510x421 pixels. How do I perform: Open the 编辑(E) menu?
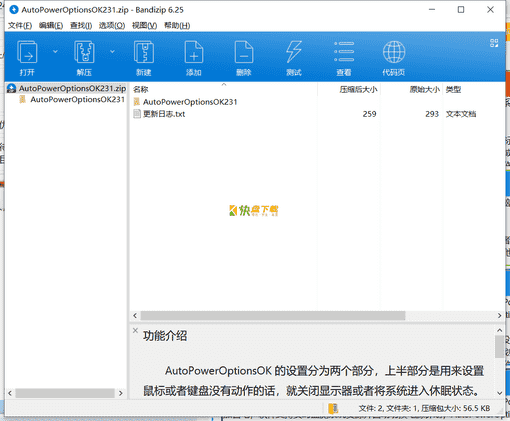[51, 25]
